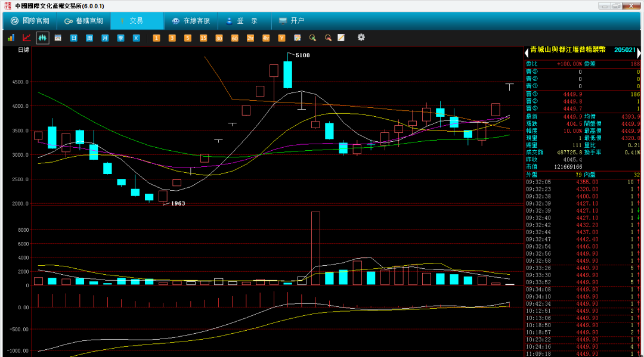Click 成交額 value 487725.8

(569, 152)
